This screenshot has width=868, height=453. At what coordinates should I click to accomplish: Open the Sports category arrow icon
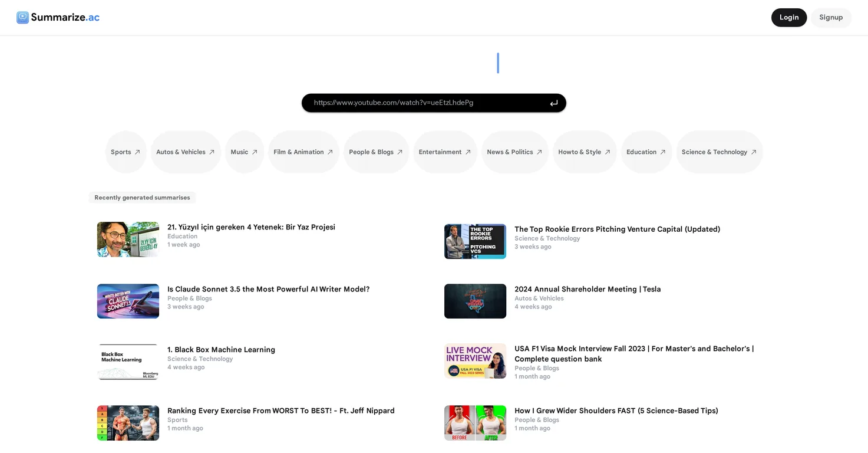tap(137, 152)
